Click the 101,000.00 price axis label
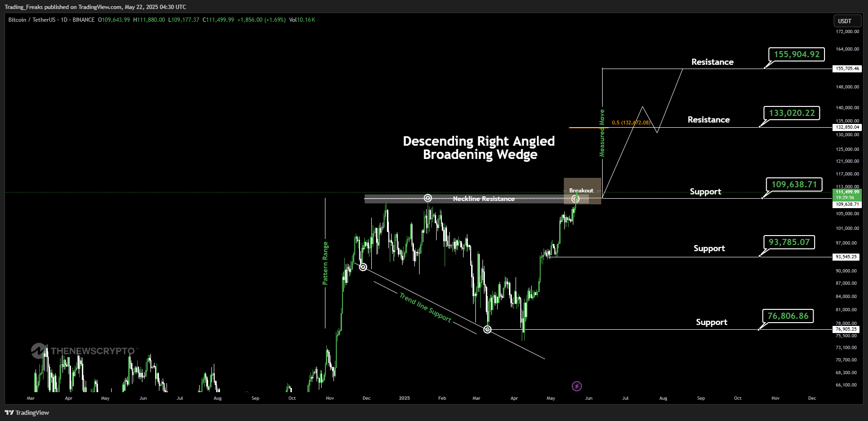The width and height of the screenshot is (868, 421). (847, 228)
